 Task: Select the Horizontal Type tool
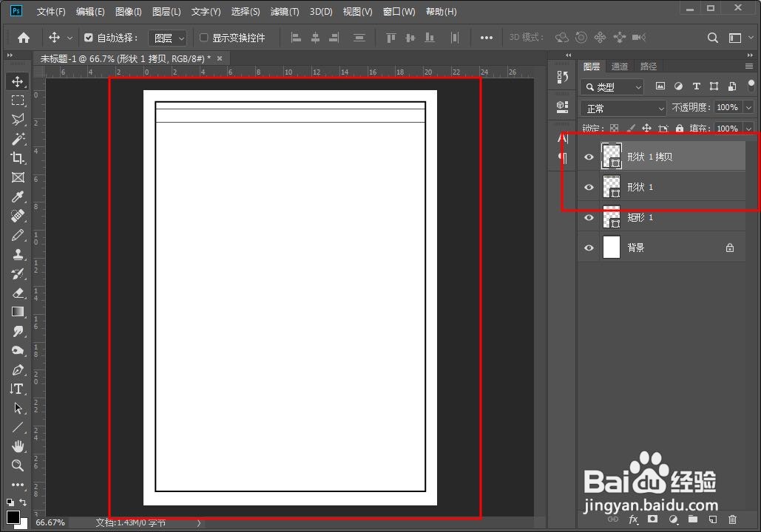[17, 389]
